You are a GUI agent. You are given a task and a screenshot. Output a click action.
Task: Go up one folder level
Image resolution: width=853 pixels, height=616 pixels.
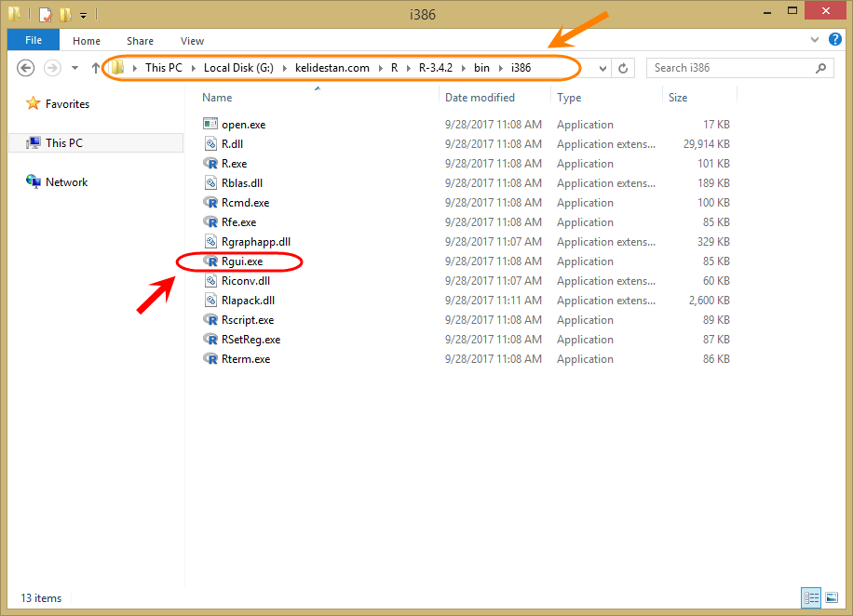95,68
